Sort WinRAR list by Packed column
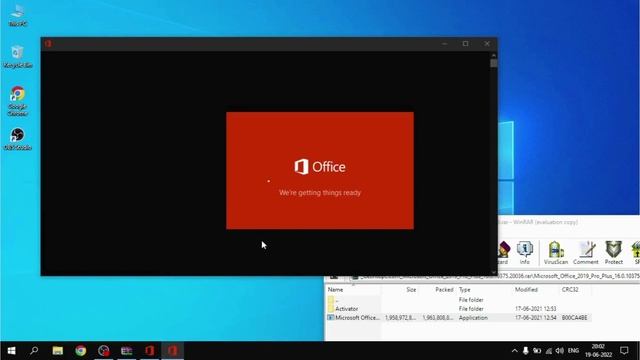Viewport: 640px width, 360px height. coord(437,290)
